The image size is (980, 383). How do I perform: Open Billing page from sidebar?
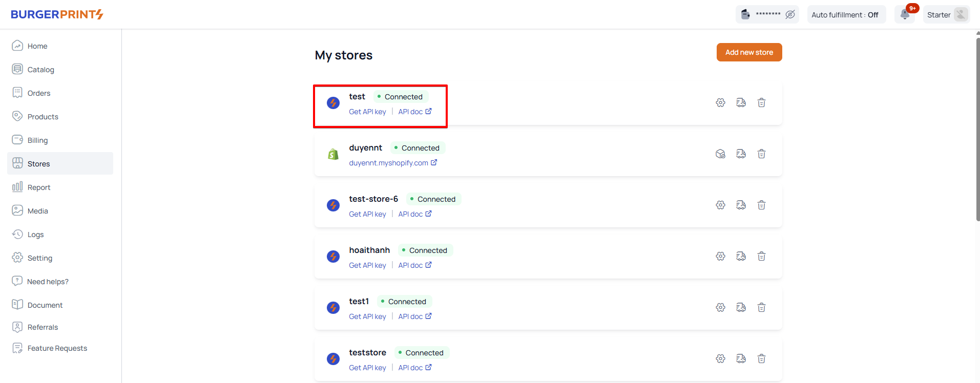[37, 140]
